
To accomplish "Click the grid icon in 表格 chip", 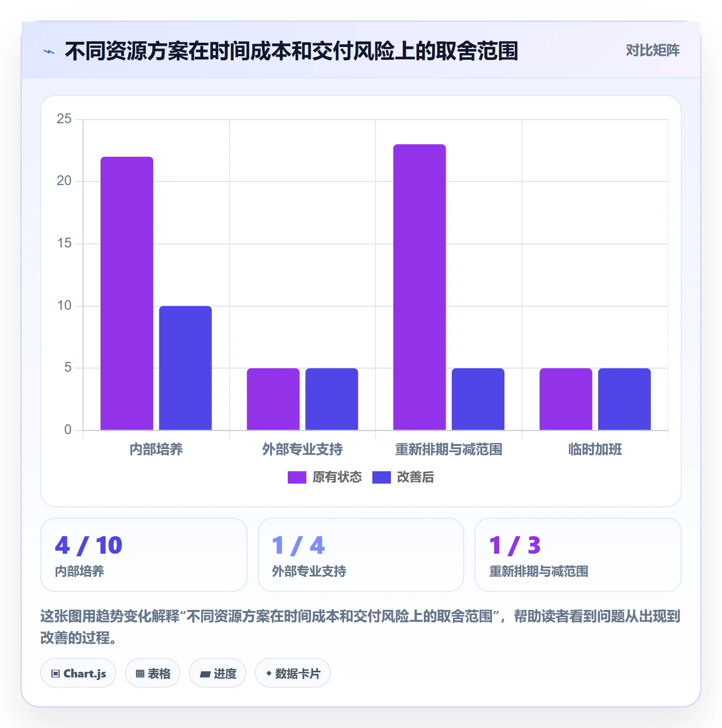I will point(140,674).
